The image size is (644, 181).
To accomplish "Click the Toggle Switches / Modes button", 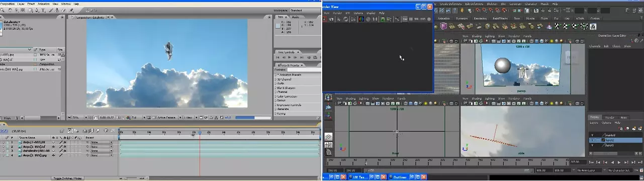I will 67,178.
